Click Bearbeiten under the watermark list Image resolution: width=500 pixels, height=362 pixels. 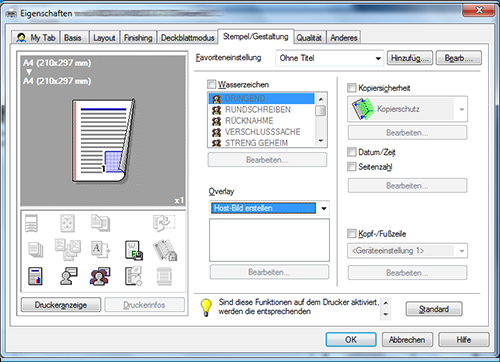(x=267, y=160)
